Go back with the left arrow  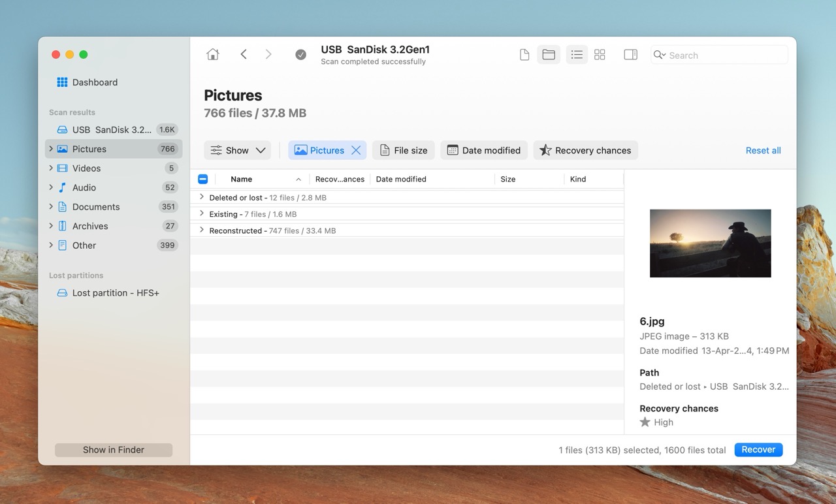click(x=244, y=55)
